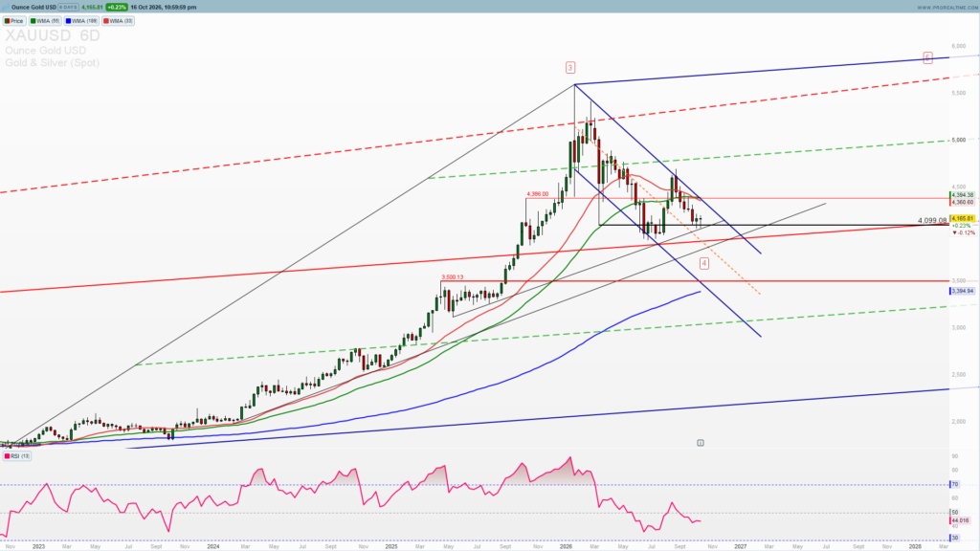Click the RSI 30 oversold level tag
Screen dimensions: 980x551
(954, 538)
